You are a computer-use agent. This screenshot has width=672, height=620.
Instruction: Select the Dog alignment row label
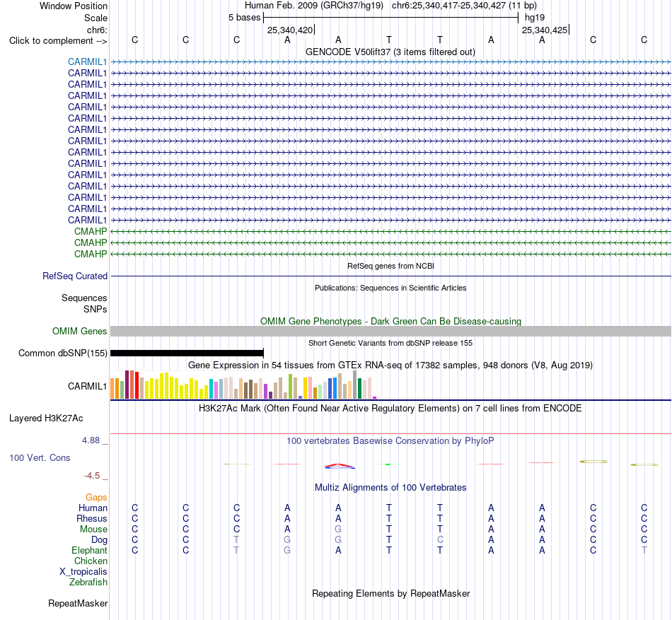(x=99, y=540)
